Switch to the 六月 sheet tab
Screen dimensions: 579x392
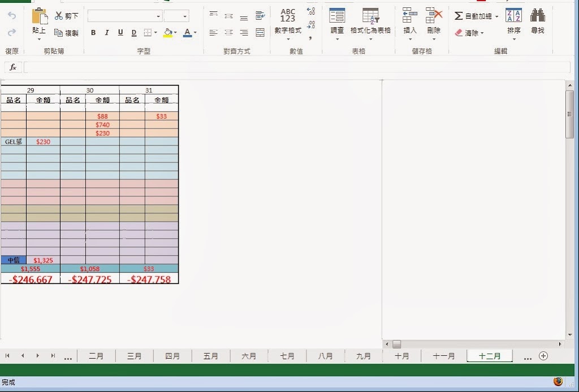249,356
